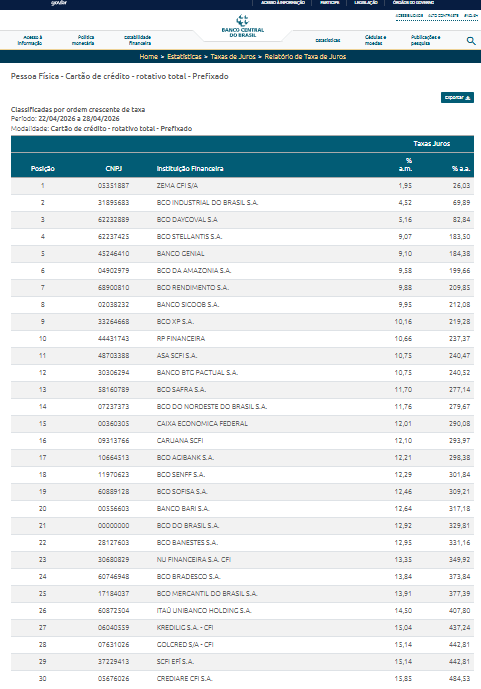This screenshot has height=689, width=481.
Task: Select BCO DA AMAZONIA S.A. cell
Action: pyautogui.click(x=194, y=271)
